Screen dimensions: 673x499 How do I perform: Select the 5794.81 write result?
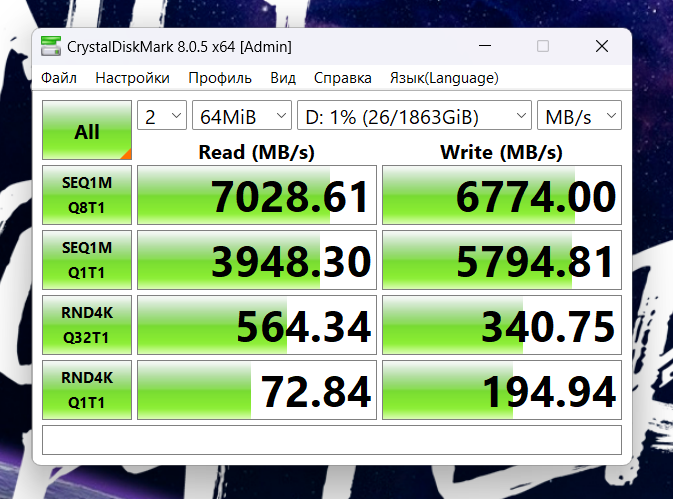click(x=502, y=260)
